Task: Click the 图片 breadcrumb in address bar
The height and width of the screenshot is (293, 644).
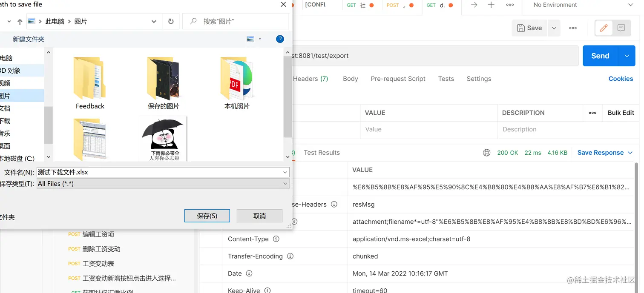Action: [x=80, y=21]
